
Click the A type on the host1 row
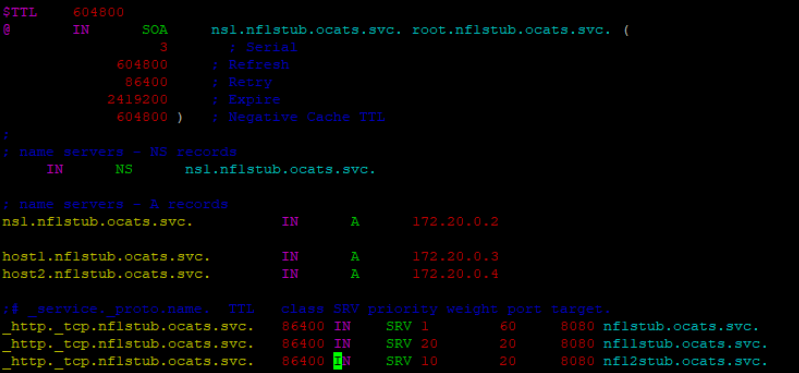pos(355,256)
